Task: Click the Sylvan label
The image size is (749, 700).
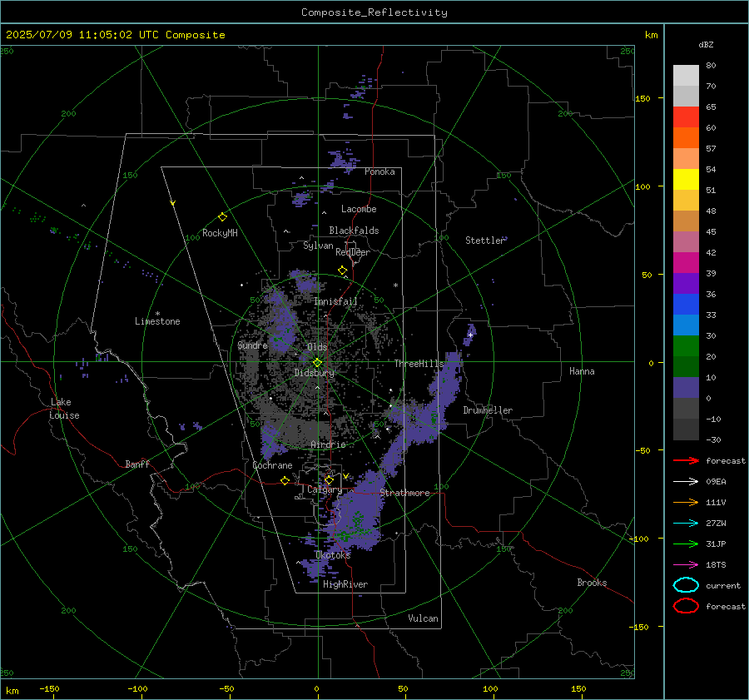Action: point(318,246)
